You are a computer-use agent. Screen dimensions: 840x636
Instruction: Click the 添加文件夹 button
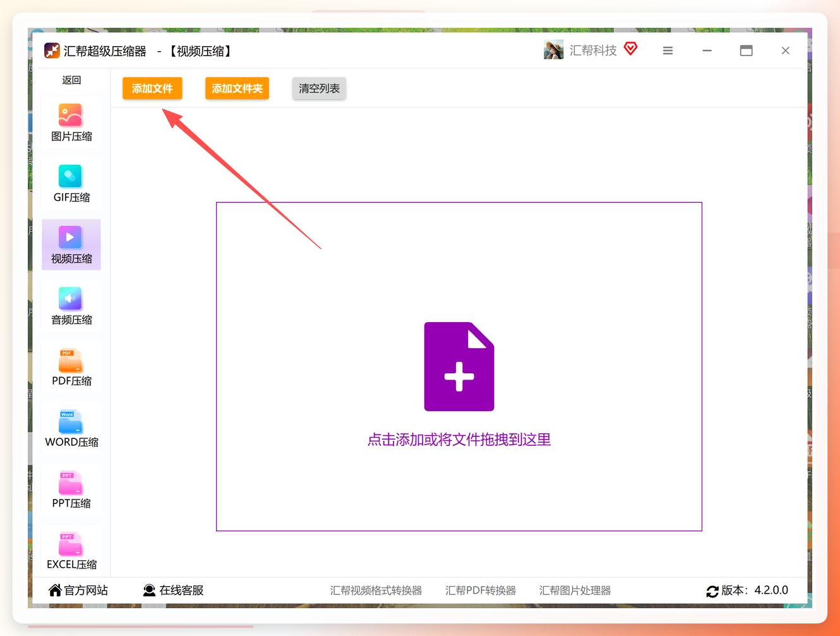coord(237,88)
